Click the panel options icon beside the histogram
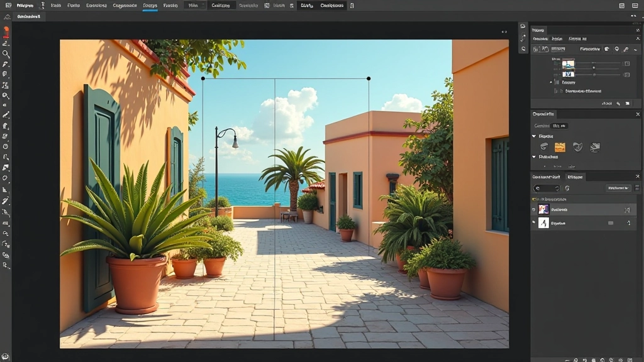Image resolution: width=644 pixels, height=362 pixels. tap(637, 30)
